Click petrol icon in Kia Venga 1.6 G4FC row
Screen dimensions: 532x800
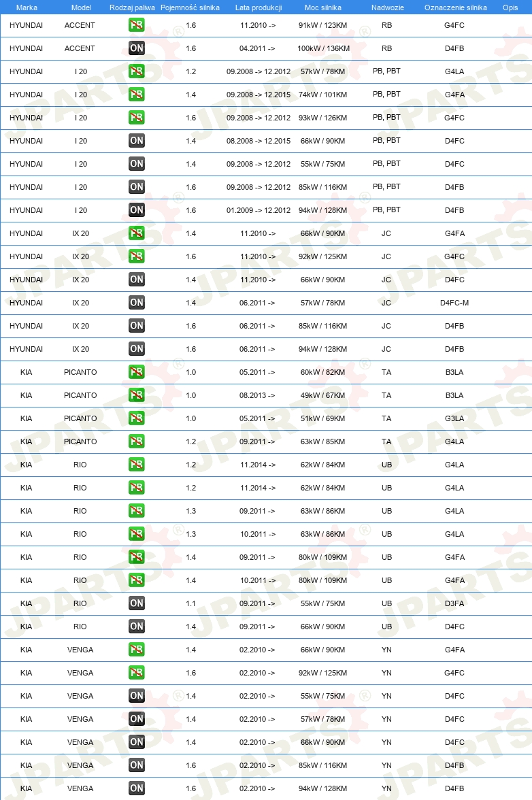[x=136, y=672]
